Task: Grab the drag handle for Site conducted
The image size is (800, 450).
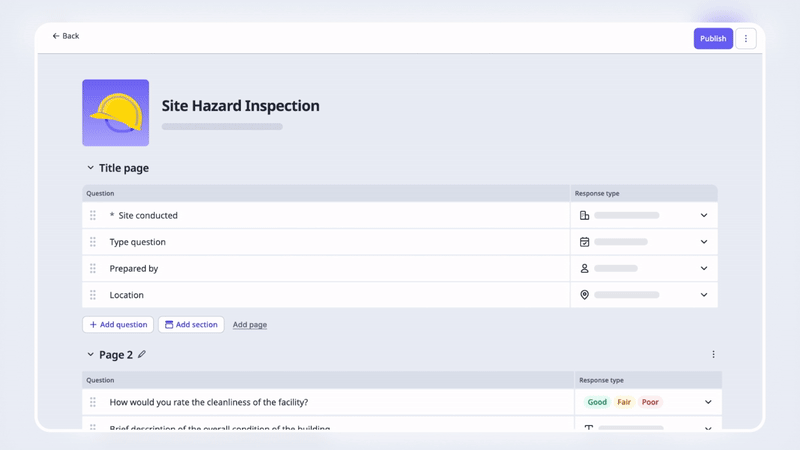Action: pos(93,215)
